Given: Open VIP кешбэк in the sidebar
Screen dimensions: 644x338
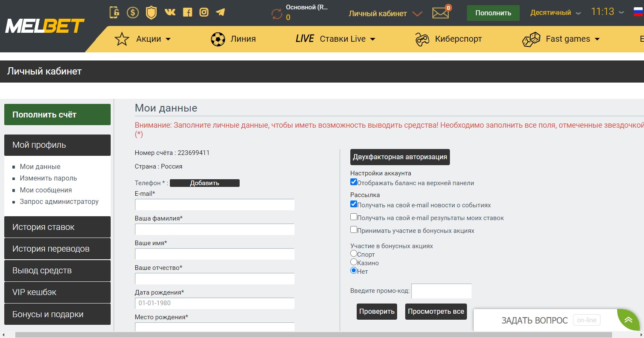Looking at the screenshot, I should point(57,292).
